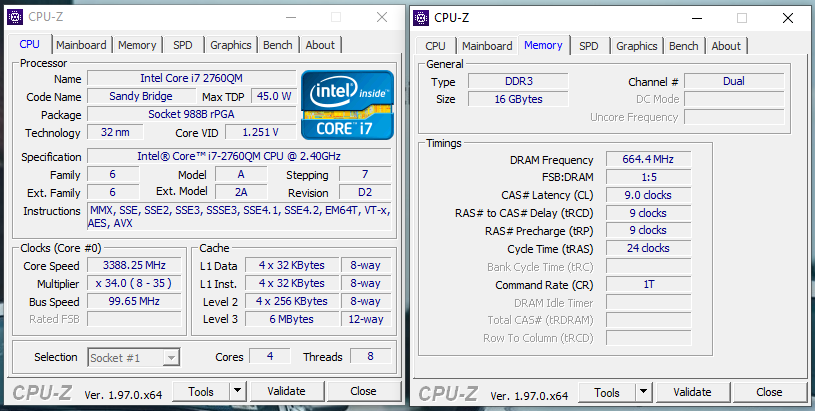Image resolution: width=815 pixels, height=411 pixels.
Task: Click Multiplier value x 34.0 ( 8 - 35 )
Action: point(134,283)
